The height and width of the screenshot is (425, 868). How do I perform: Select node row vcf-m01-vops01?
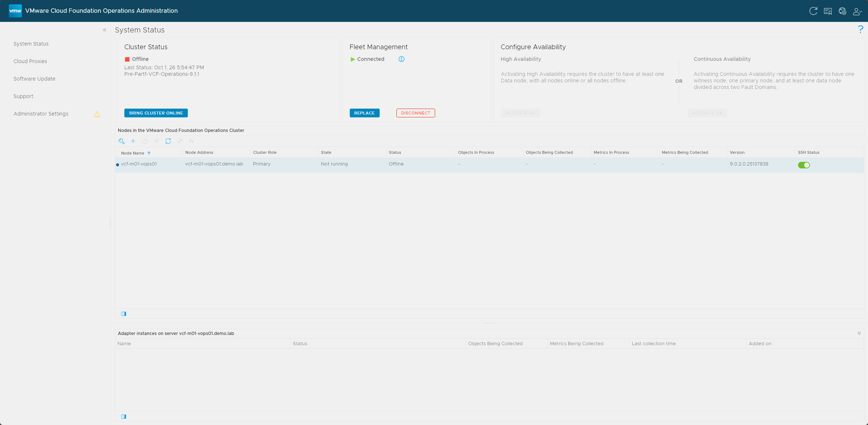(x=489, y=165)
